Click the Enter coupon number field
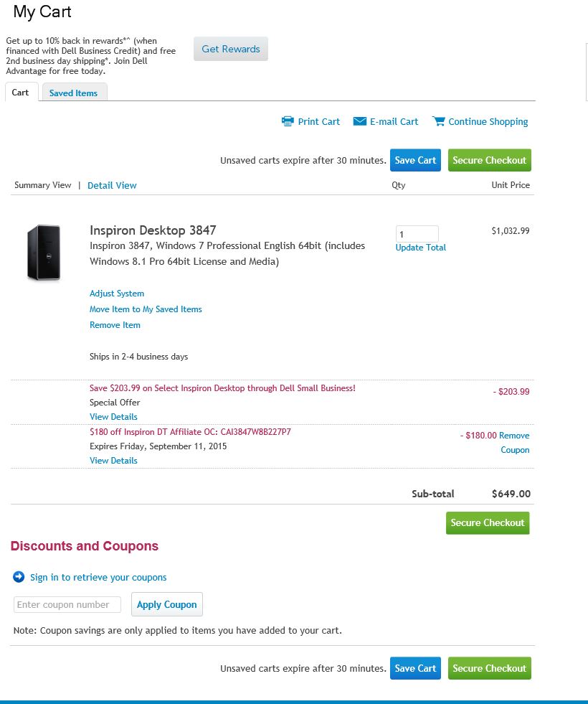The width and height of the screenshot is (588, 704). (x=67, y=605)
